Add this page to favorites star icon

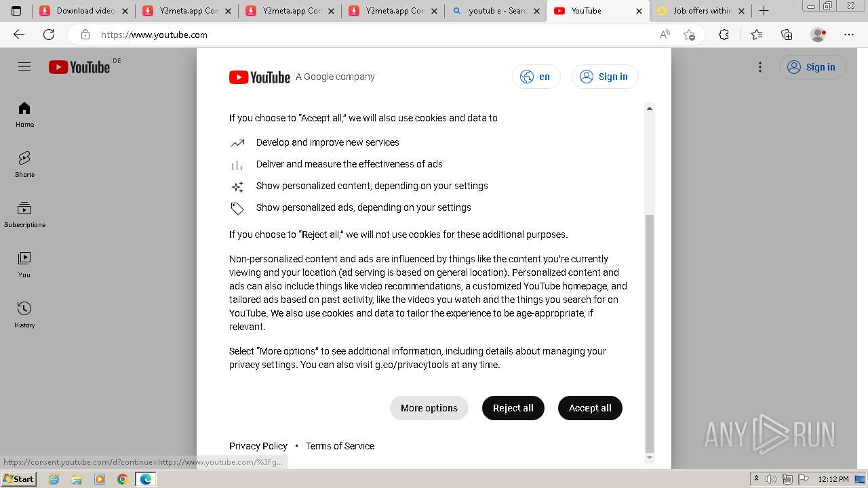pos(690,35)
